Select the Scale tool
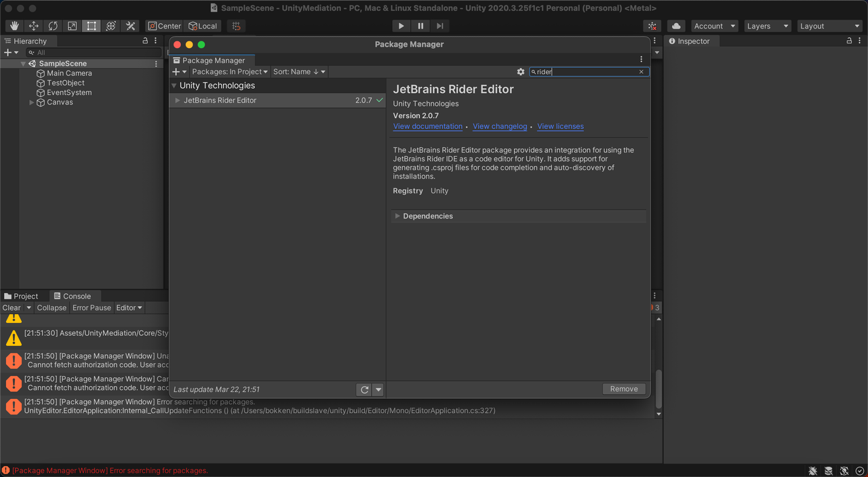 point(73,26)
